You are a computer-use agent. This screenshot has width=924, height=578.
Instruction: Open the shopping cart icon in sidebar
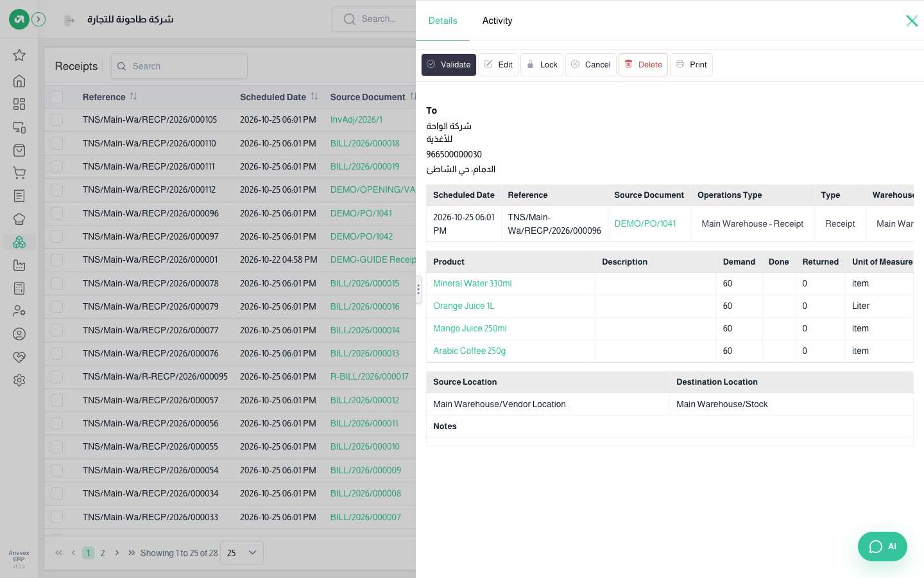[19, 173]
